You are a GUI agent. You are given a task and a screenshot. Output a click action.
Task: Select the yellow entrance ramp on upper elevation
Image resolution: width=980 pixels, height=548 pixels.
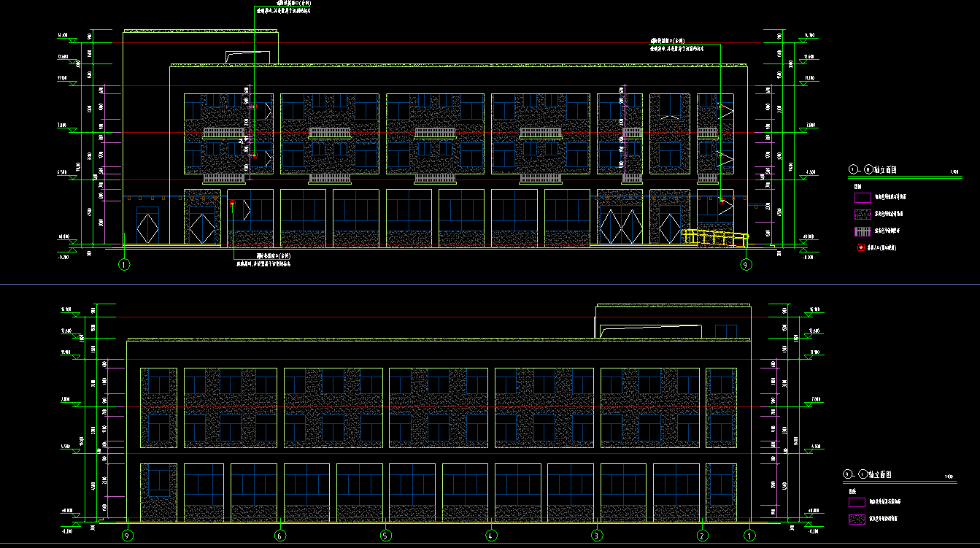[x=715, y=236]
